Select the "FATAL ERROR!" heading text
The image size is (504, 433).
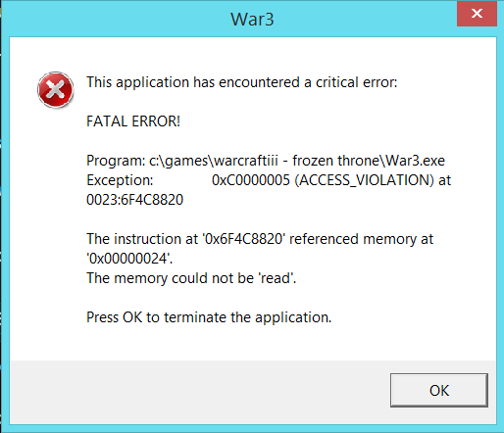click(x=133, y=121)
